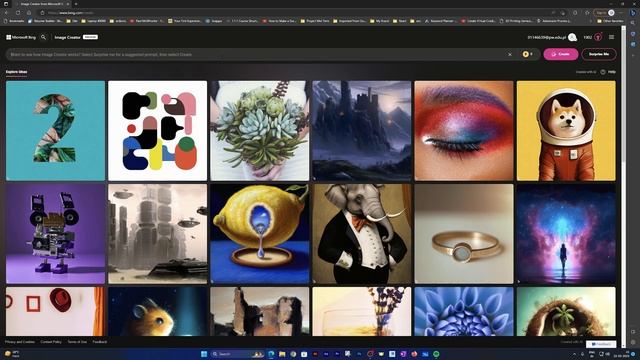Open the sepia futuristic city image
Screen dimensions: 640x360
coord(158,233)
